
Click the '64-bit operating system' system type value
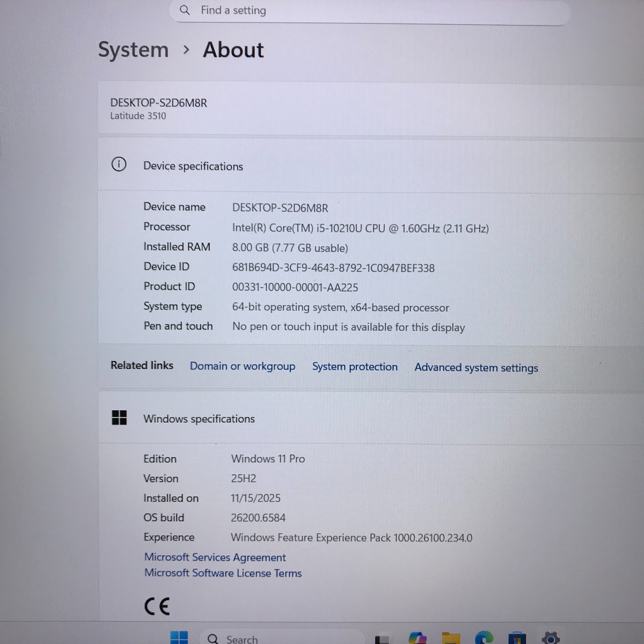341,307
